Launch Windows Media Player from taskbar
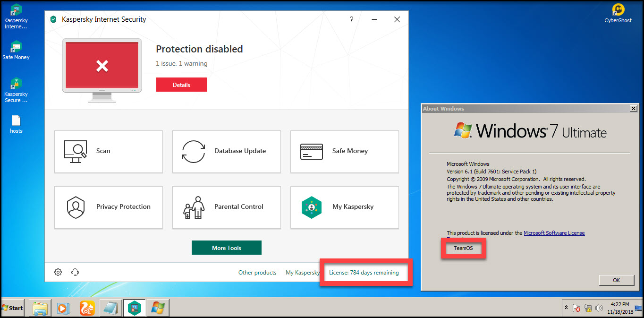 coord(64,308)
